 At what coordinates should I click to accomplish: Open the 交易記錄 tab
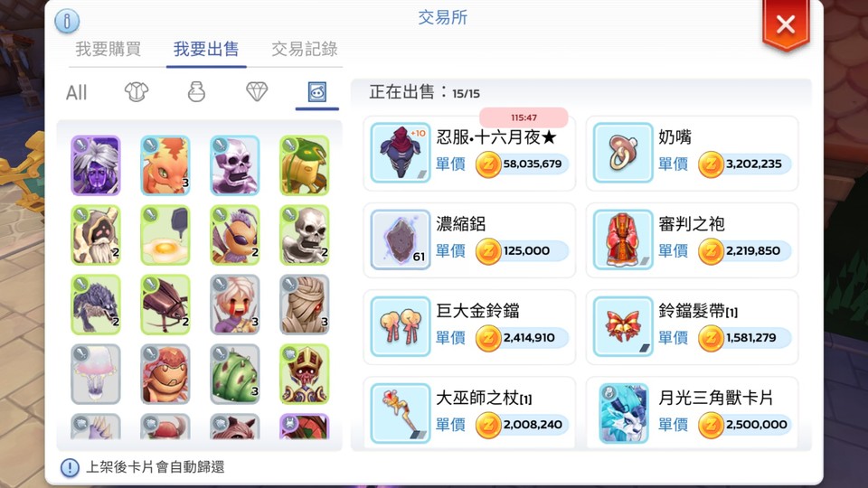[304, 49]
